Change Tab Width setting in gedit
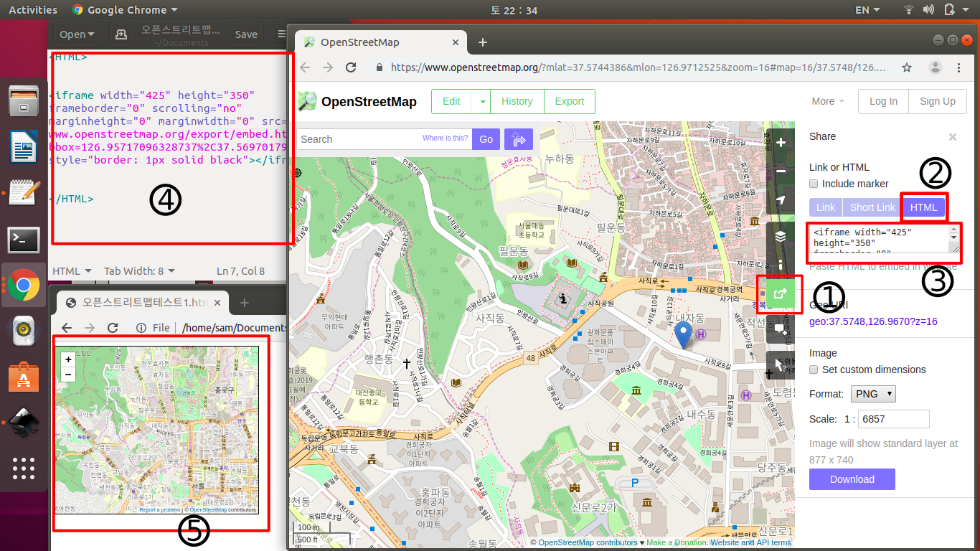 [x=138, y=270]
